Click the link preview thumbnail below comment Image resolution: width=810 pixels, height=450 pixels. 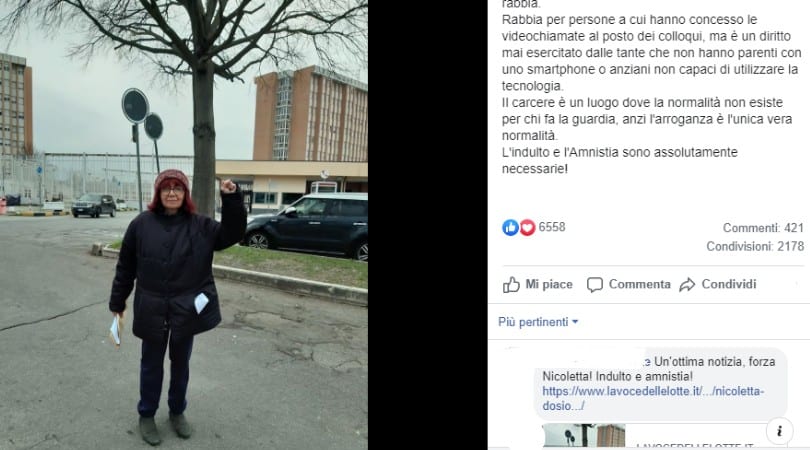584,436
